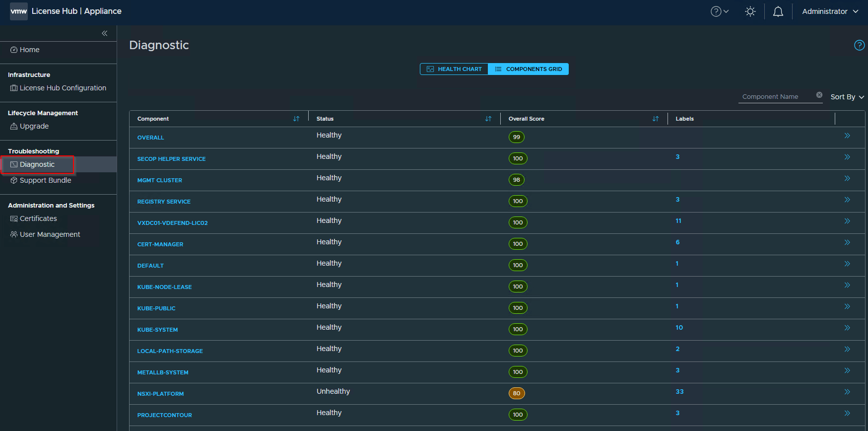Open MGMT CLUSTER component link
868x431 pixels.
click(x=159, y=180)
